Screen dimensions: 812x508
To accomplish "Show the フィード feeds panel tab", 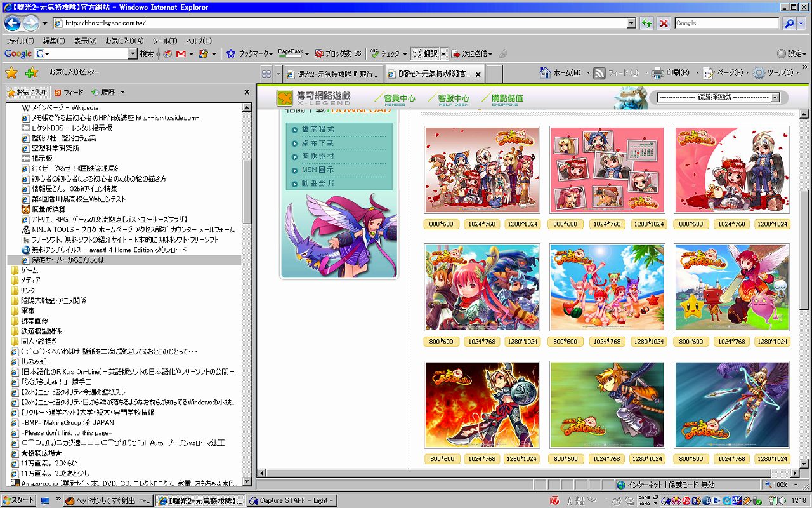I will (x=69, y=92).
